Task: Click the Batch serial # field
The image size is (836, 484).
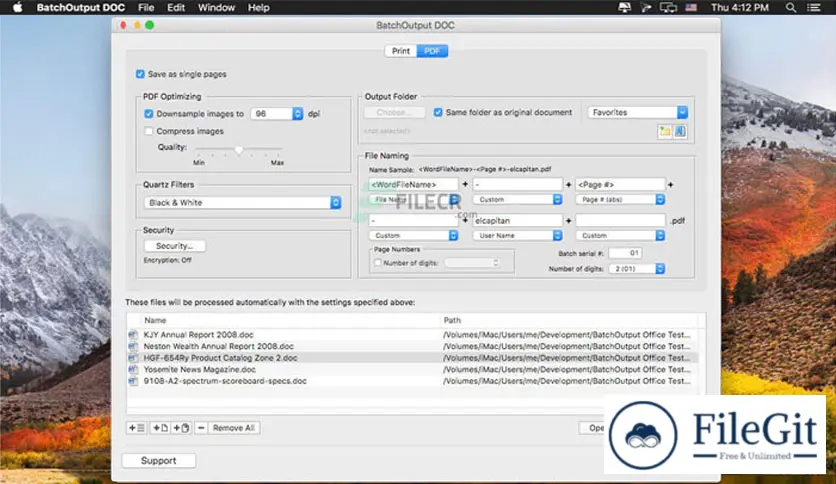Action: pos(625,253)
